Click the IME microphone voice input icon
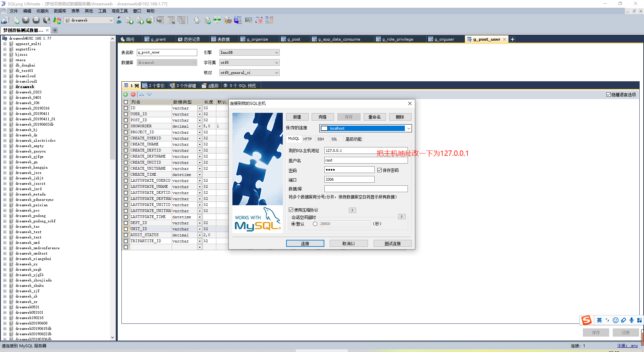 632,320
